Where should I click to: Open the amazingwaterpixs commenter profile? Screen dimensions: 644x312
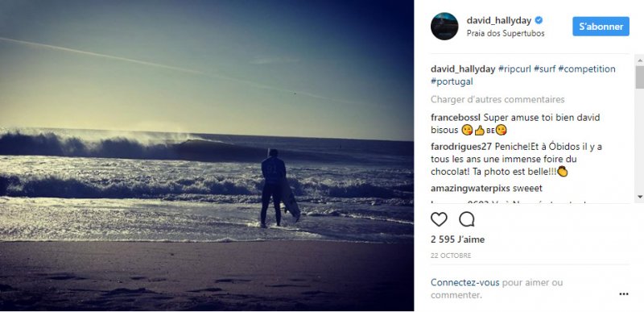[x=471, y=189]
